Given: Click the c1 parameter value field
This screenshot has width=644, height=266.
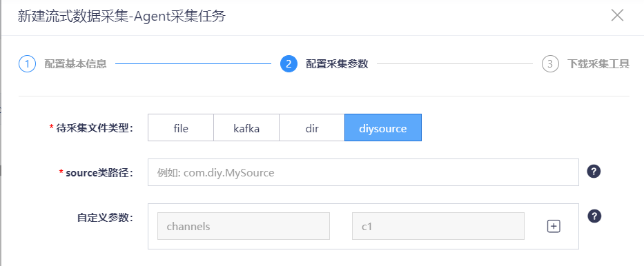Looking at the screenshot, I should tap(438, 226).
